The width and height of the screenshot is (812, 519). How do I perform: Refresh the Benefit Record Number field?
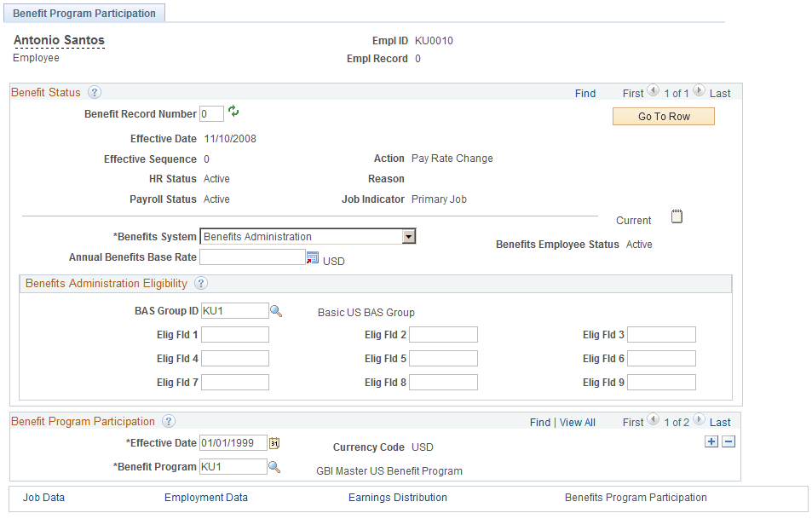coord(233,112)
